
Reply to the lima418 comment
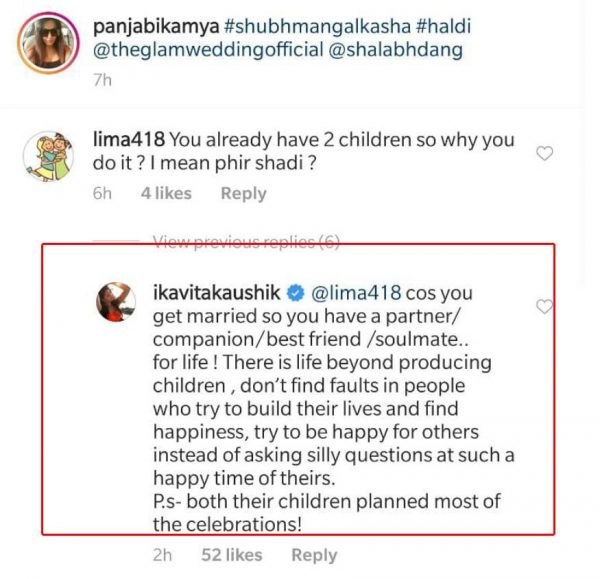[x=244, y=194]
